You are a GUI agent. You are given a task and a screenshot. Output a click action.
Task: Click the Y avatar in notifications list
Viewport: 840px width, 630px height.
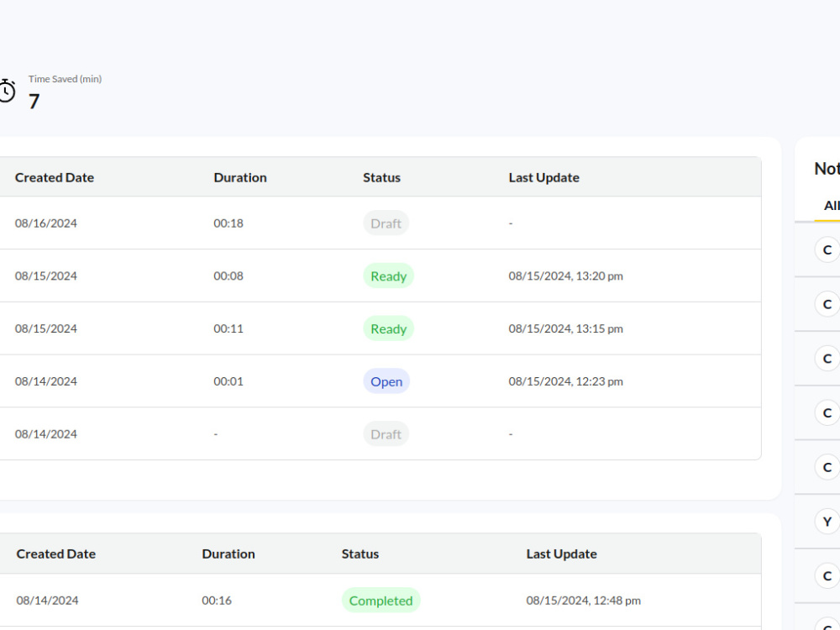827,522
